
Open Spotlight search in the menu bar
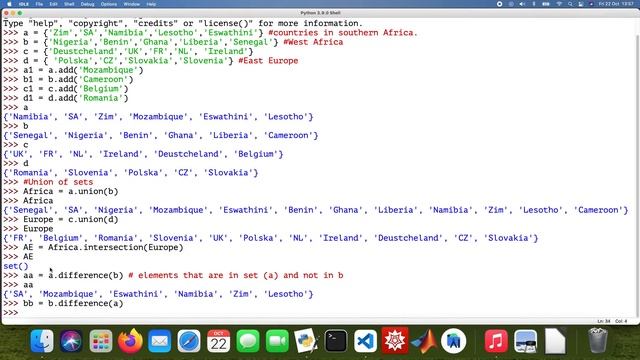(570, 4)
